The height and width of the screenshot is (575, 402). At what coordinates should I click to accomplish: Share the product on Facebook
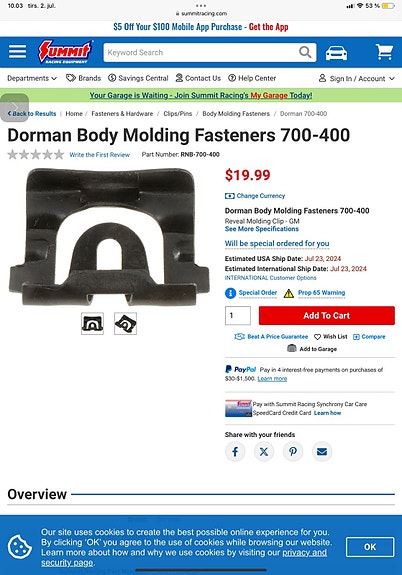(235, 451)
